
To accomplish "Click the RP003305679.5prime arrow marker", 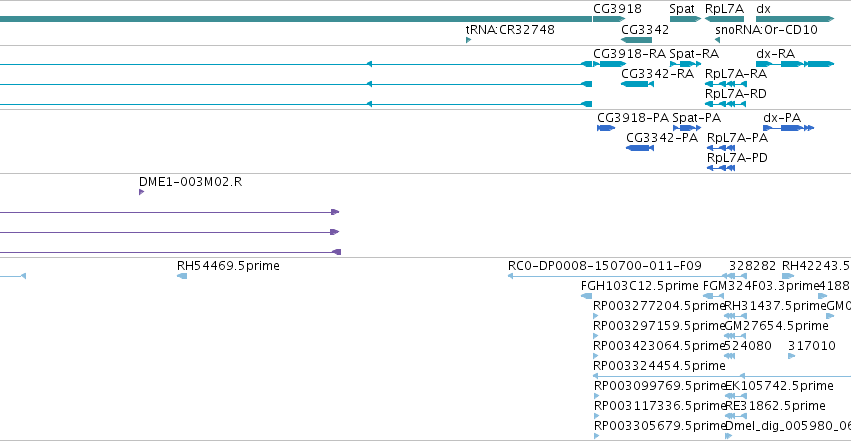I will [596, 436].
